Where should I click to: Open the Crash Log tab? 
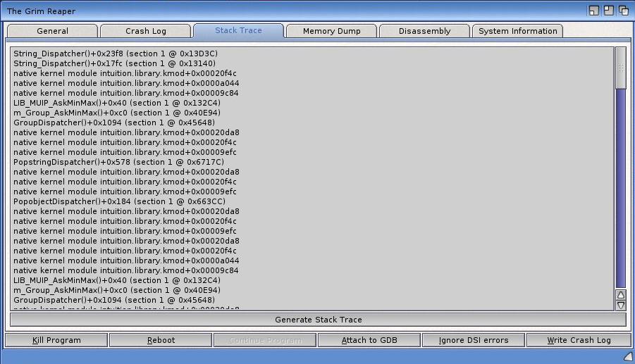pyautogui.click(x=146, y=31)
